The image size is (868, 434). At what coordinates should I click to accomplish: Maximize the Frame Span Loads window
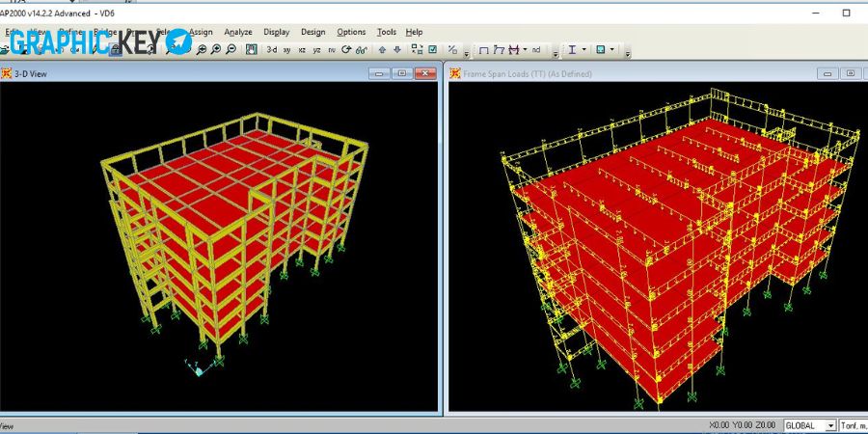click(x=851, y=73)
